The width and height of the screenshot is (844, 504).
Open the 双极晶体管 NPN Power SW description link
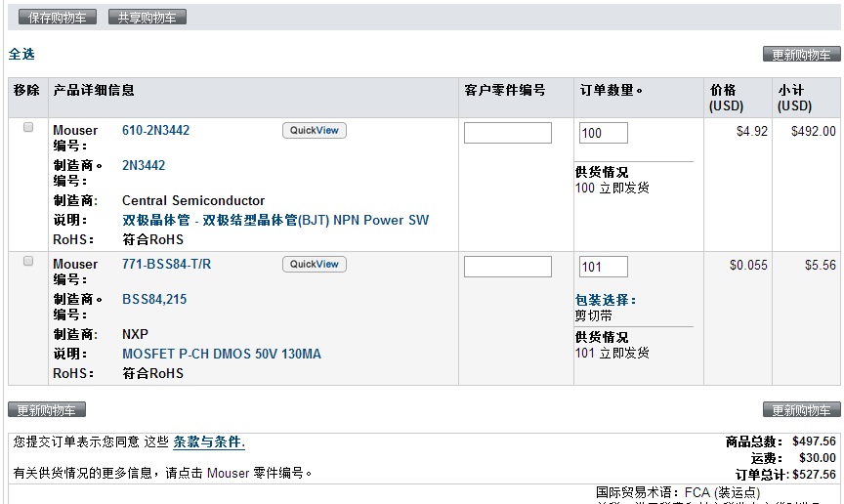point(274,221)
